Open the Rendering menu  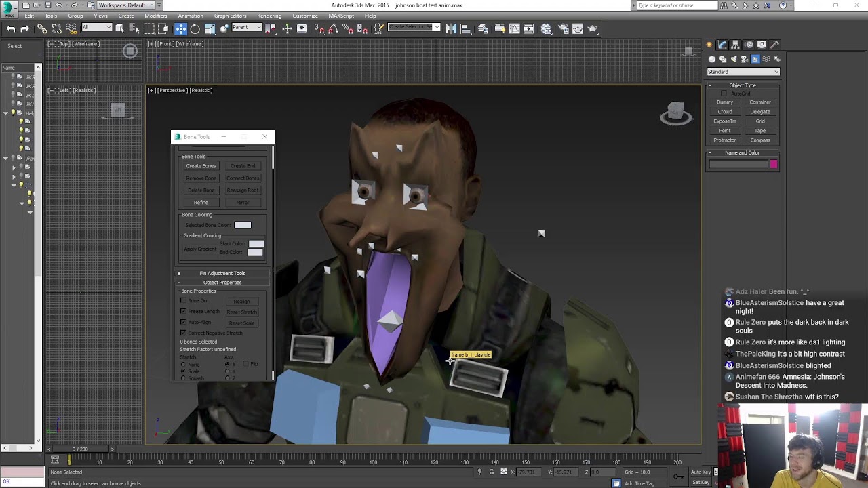click(x=269, y=16)
